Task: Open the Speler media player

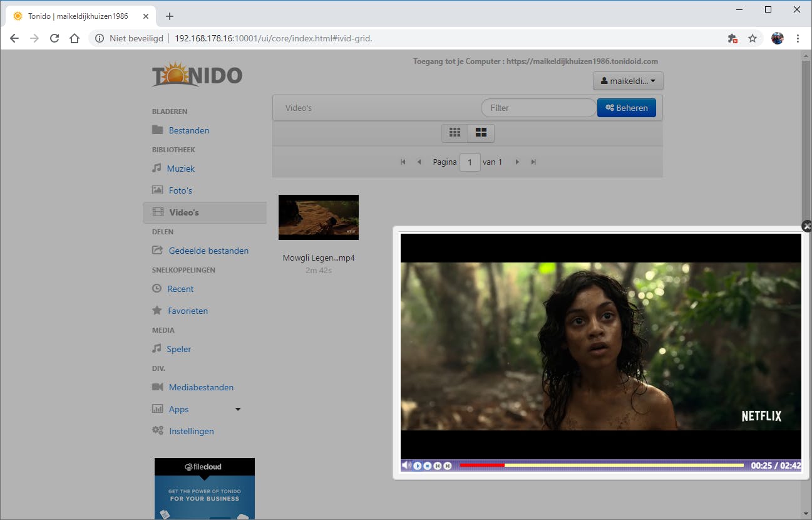Action: click(179, 349)
